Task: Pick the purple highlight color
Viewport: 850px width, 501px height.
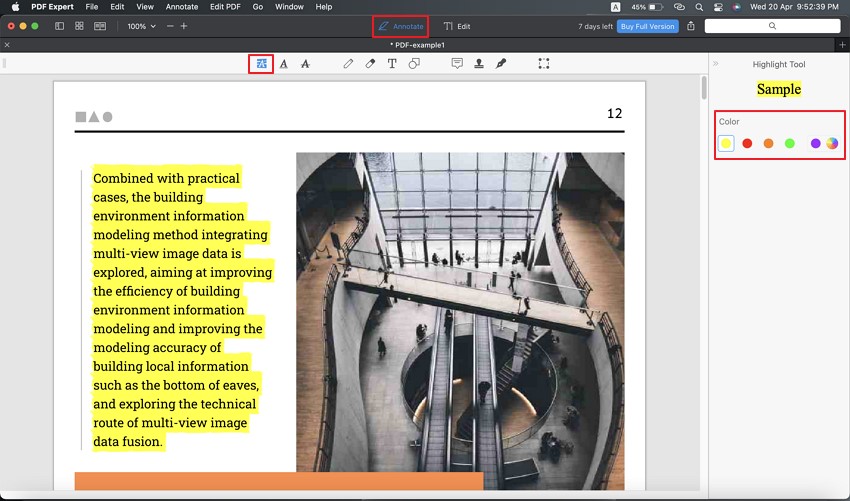Action: click(x=815, y=143)
